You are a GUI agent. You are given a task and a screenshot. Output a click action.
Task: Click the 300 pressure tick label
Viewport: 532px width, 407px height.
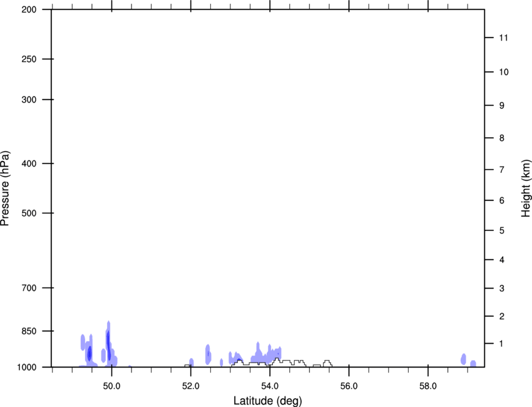(x=29, y=100)
